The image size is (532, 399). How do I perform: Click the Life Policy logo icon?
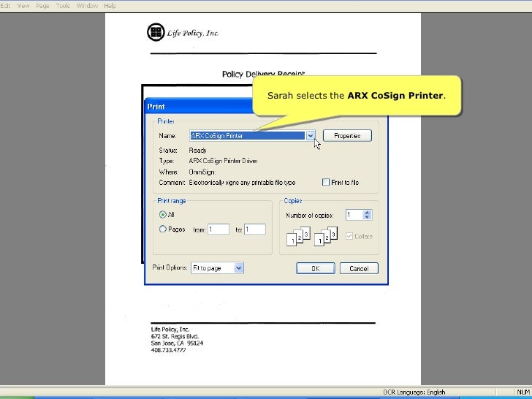pyautogui.click(x=156, y=32)
